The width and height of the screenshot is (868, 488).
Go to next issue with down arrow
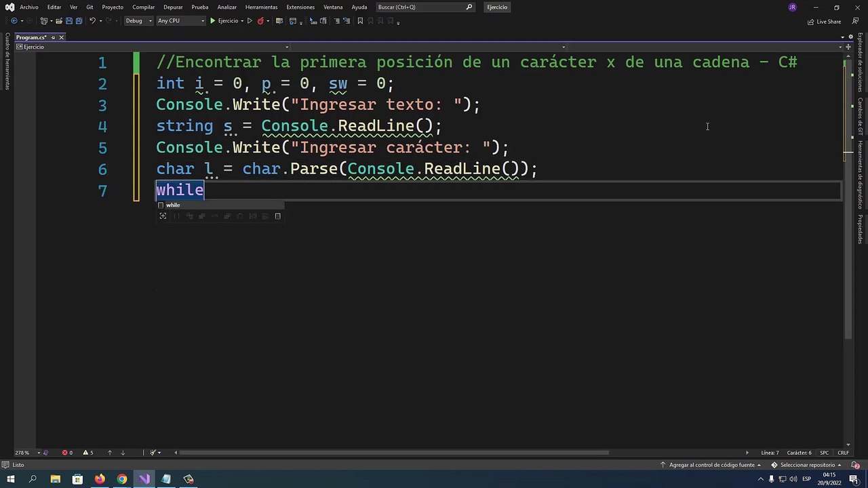point(123,453)
